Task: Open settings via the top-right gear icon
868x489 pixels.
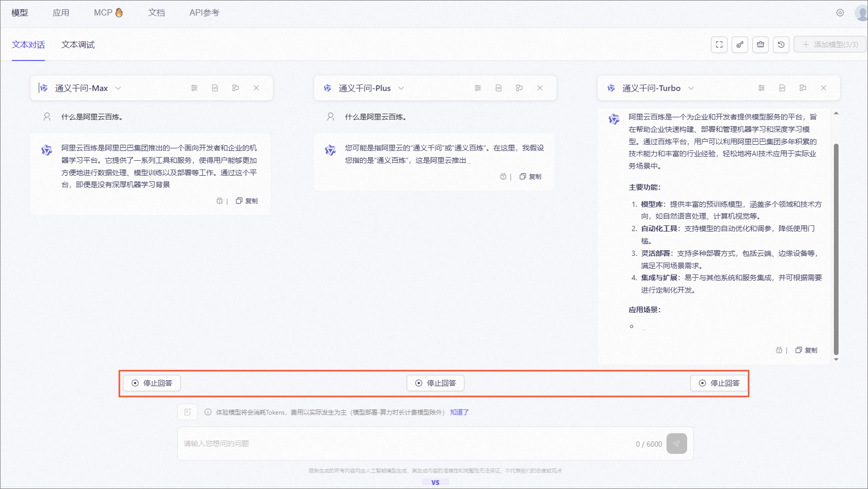Action: point(840,13)
